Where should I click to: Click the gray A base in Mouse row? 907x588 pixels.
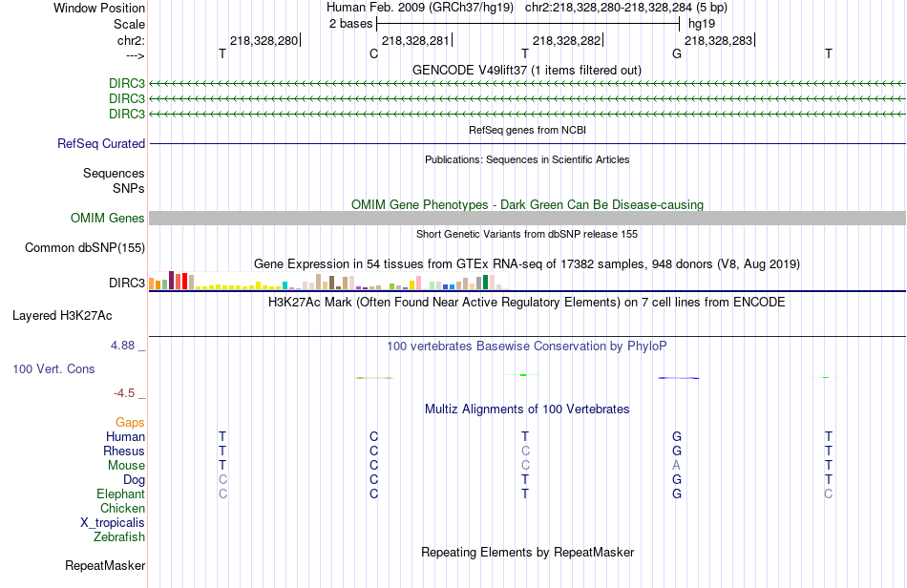click(677, 466)
